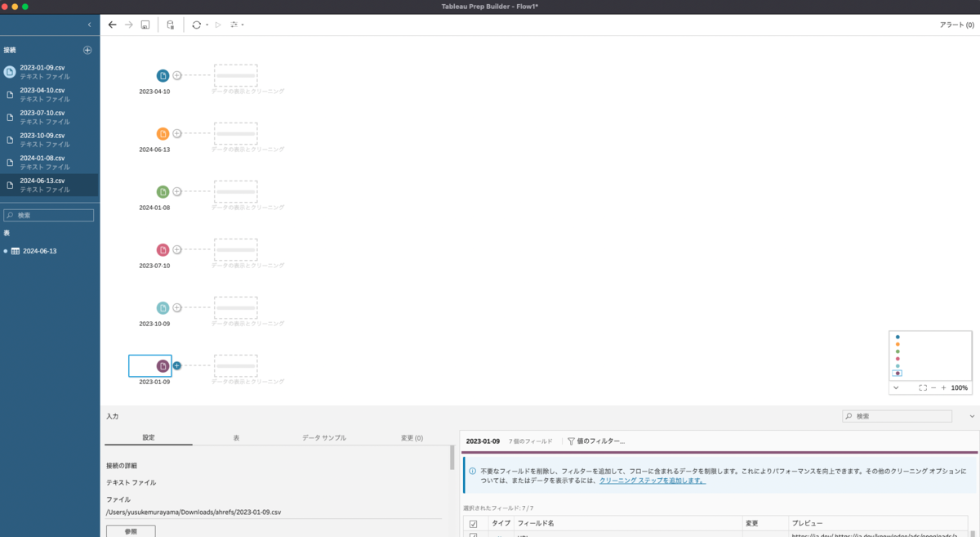Select the red 2023-07-10 input step

click(x=163, y=249)
